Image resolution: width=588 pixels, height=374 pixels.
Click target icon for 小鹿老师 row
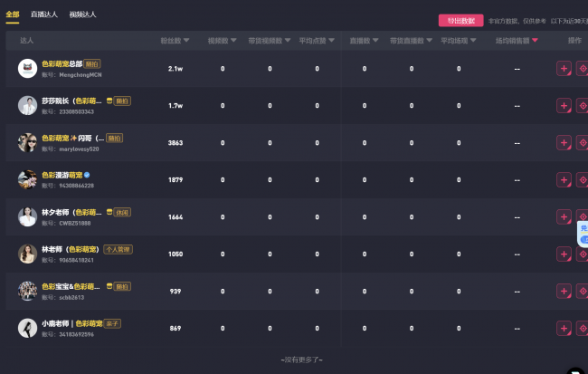583,328
